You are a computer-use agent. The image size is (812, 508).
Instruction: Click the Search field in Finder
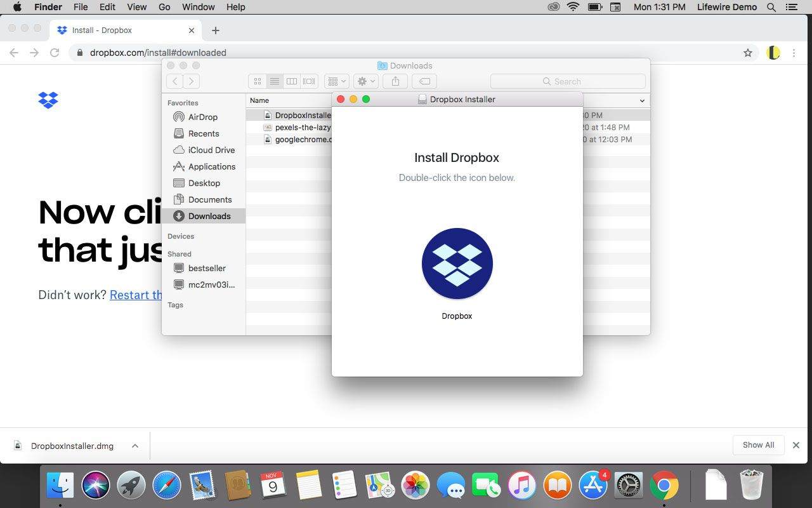(x=566, y=81)
